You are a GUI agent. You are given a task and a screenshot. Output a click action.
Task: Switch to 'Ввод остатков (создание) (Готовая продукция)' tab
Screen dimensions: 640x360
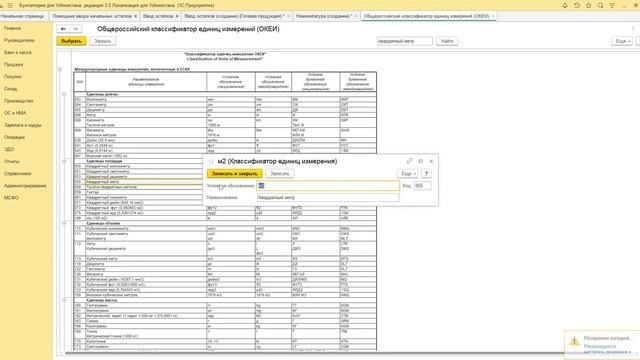(x=234, y=16)
